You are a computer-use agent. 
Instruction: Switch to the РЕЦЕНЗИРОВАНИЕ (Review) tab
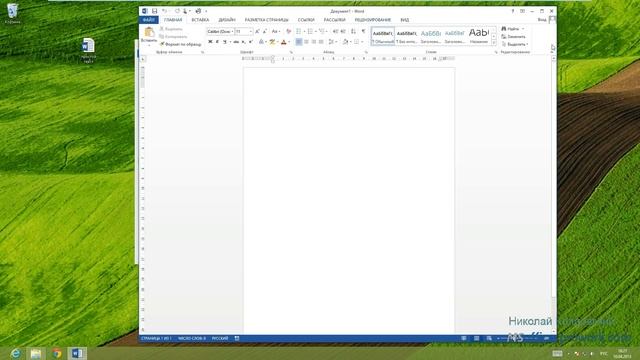372,20
